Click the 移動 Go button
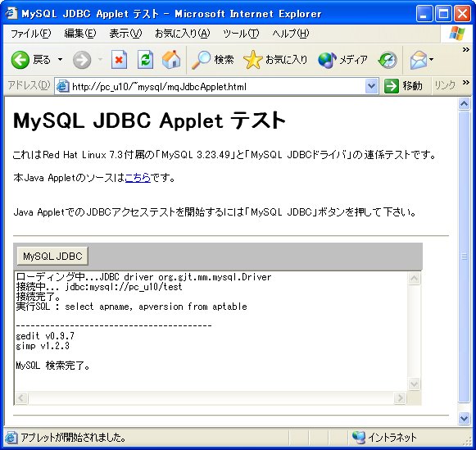This screenshot has width=476, height=450. pyautogui.click(x=403, y=86)
